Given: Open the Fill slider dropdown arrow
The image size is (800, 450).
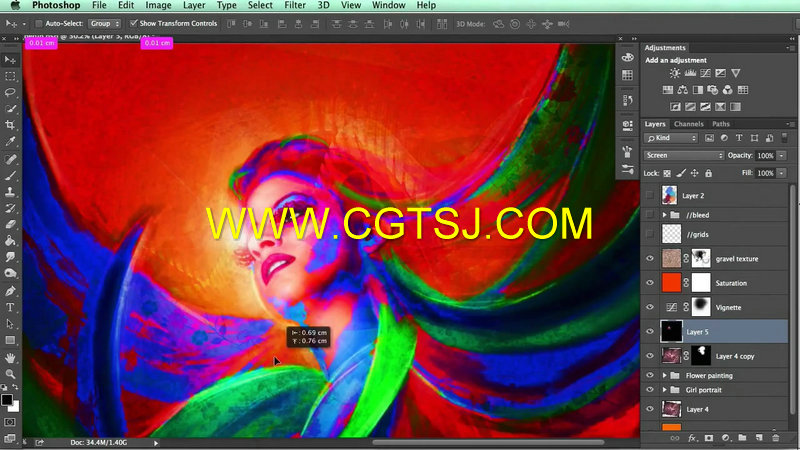Looking at the screenshot, I should [782, 173].
